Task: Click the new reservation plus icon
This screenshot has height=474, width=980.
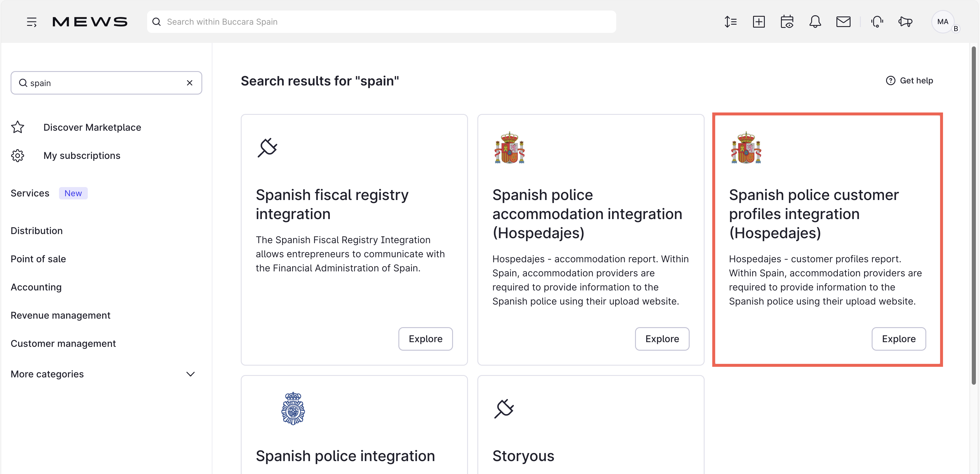Action: [759, 22]
